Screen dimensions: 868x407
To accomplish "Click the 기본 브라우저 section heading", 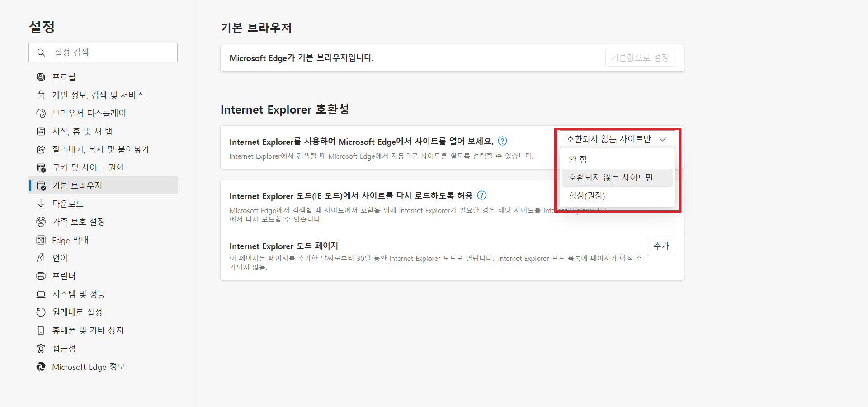I will point(256,28).
